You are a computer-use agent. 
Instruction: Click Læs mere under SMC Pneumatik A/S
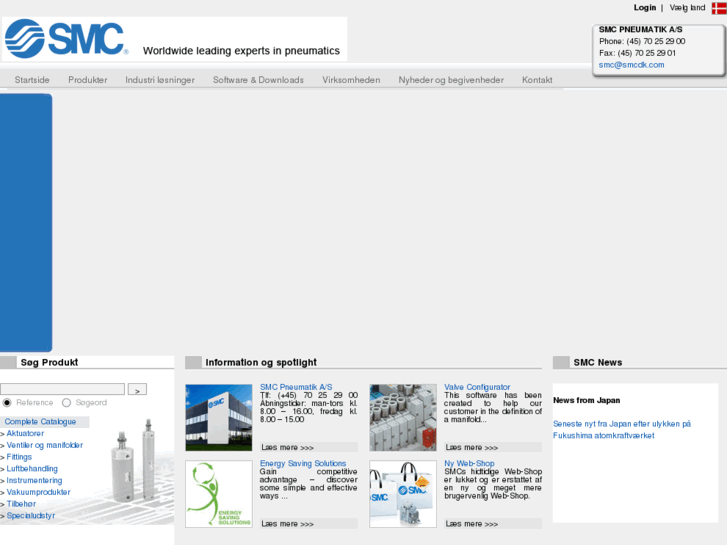click(287, 447)
